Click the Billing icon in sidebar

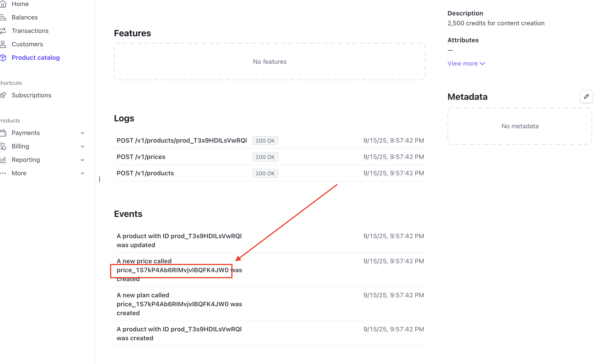[x=3, y=146]
